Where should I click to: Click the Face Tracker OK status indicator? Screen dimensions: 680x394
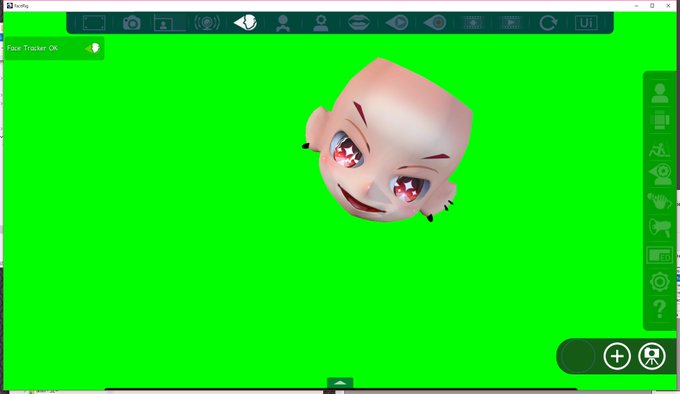click(54, 48)
